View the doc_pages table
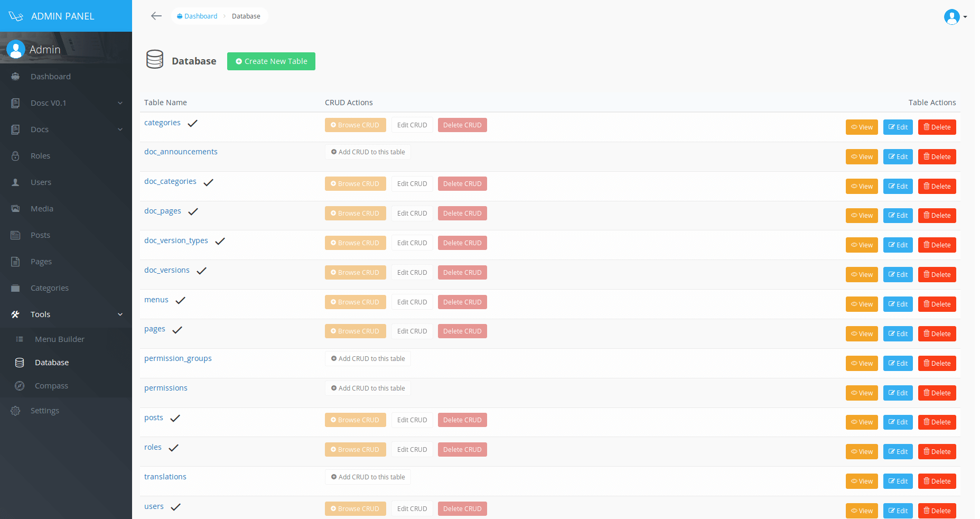The height and width of the screenshot is (519, 980). click(862, 216)
